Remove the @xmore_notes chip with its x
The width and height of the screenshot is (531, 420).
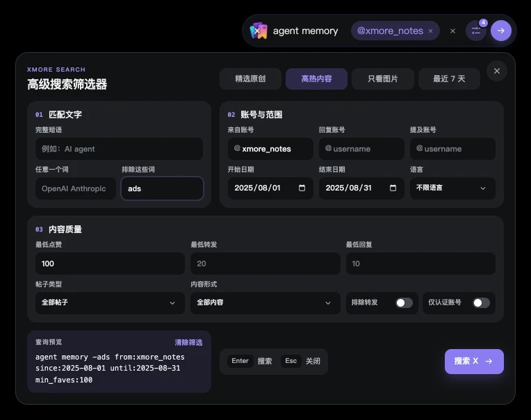430,31
